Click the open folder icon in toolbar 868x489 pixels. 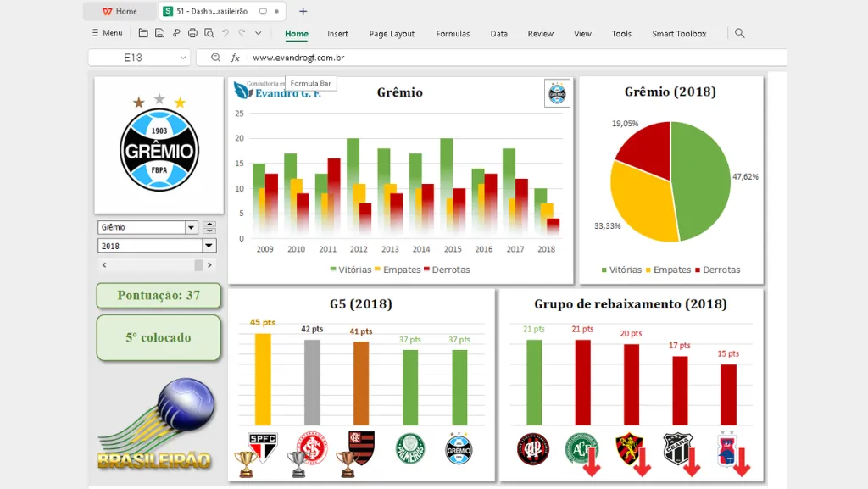coord(143,33)
